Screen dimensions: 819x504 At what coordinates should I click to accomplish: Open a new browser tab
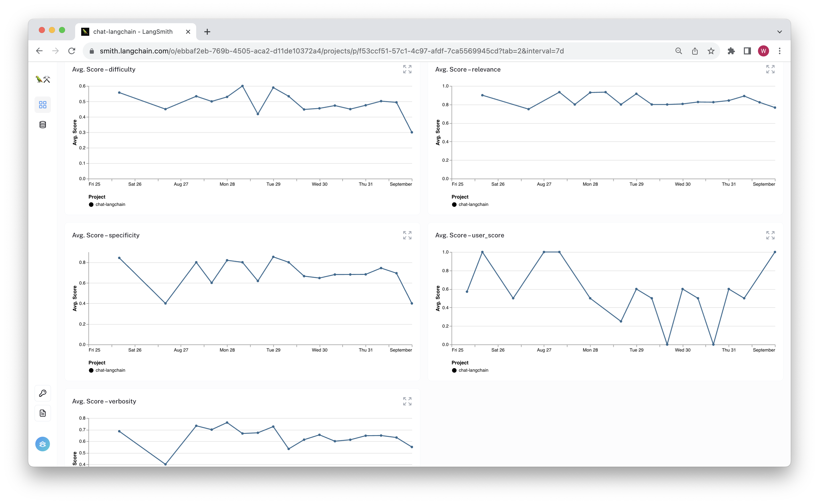tap(207, 32)
